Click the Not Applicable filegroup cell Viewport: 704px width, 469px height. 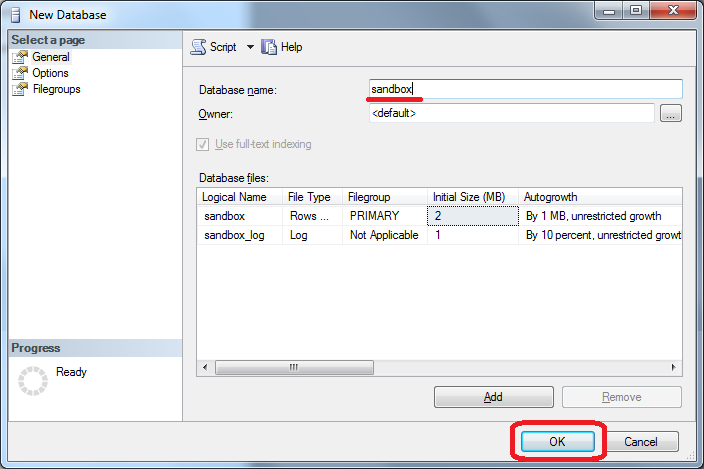385,235
